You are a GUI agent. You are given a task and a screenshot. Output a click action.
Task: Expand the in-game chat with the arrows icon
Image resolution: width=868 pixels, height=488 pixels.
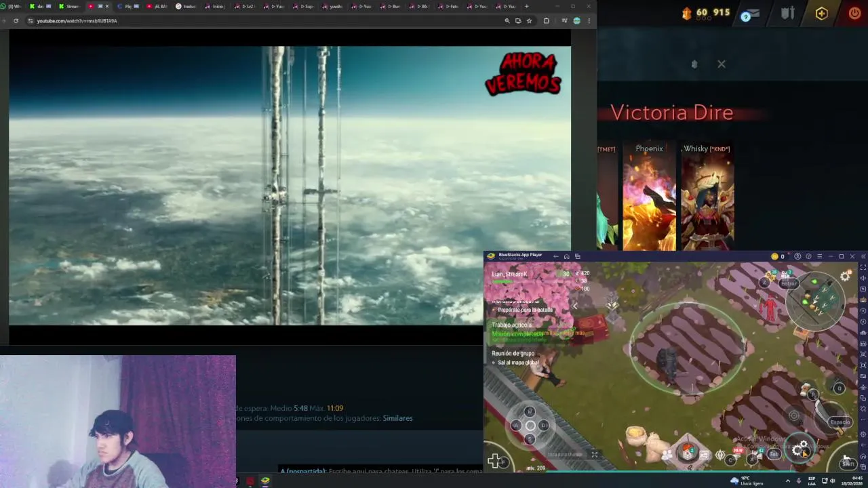click(x=594, y=454)
